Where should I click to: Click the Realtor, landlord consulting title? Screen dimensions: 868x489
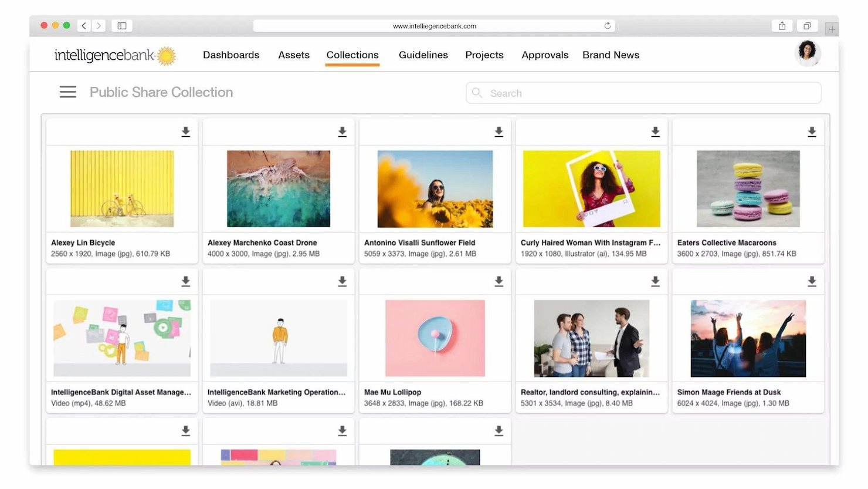590,392
